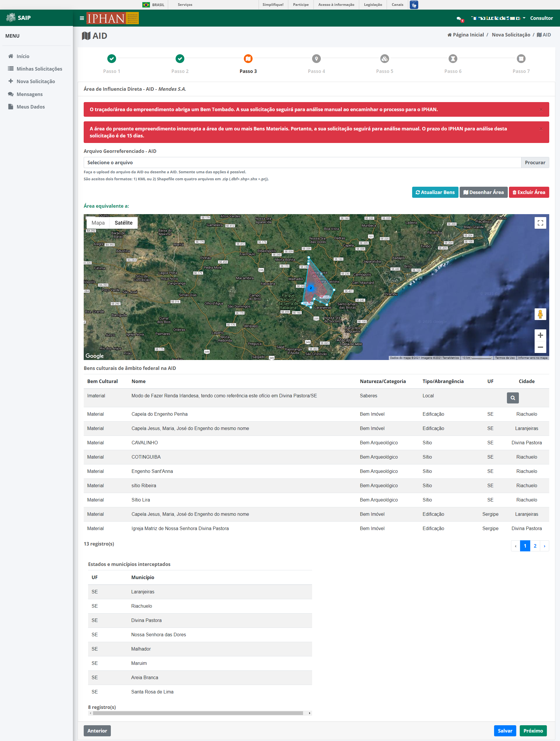Switch map to Satélite view

tap(123, 223)
